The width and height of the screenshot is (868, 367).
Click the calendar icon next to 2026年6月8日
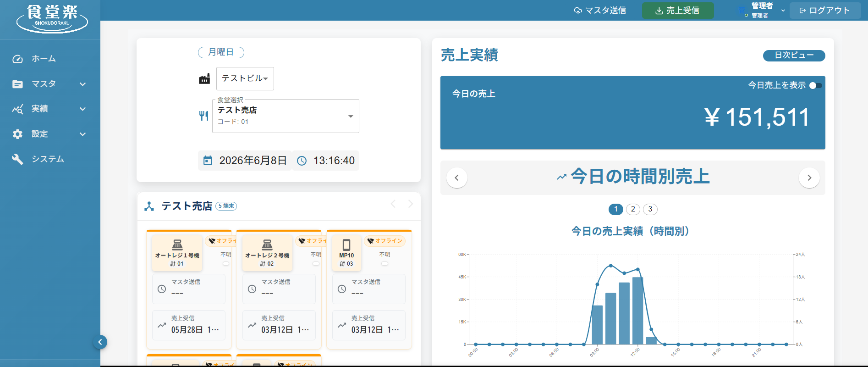click(208, 161)
